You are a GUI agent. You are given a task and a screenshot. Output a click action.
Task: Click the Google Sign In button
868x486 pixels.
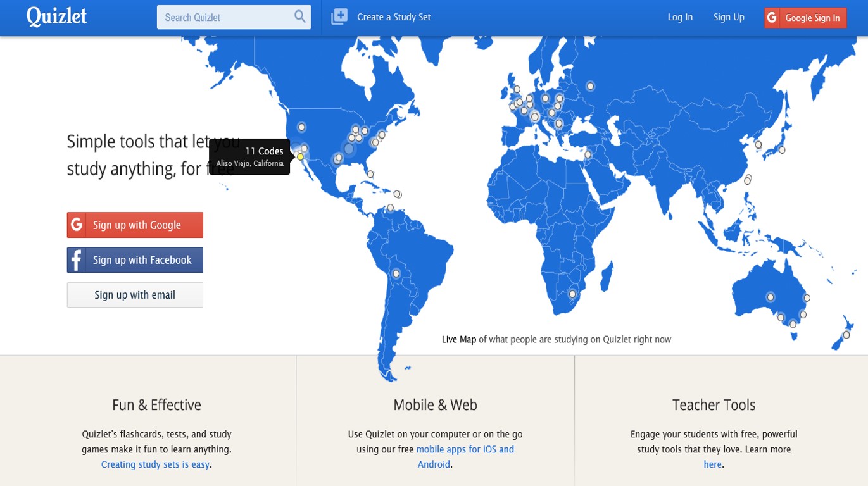[805, 18]
